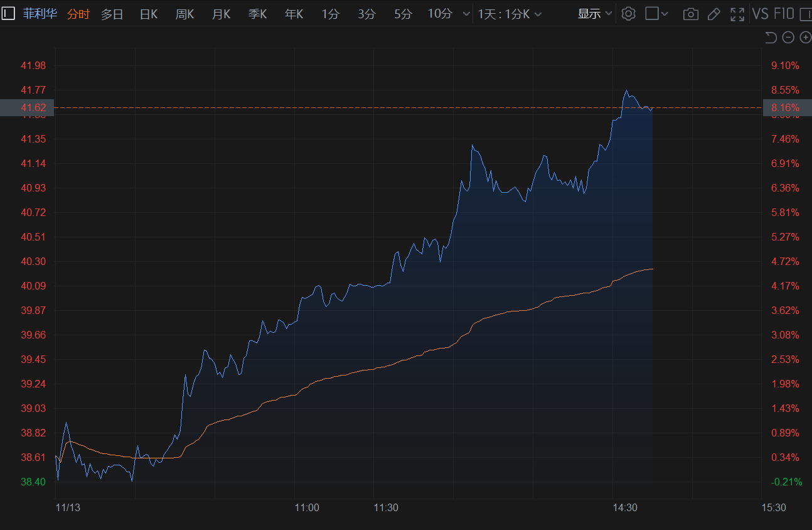The image size is (812, 530).
Task: Open the 显示 display dropdown
Action: [595, 14]
